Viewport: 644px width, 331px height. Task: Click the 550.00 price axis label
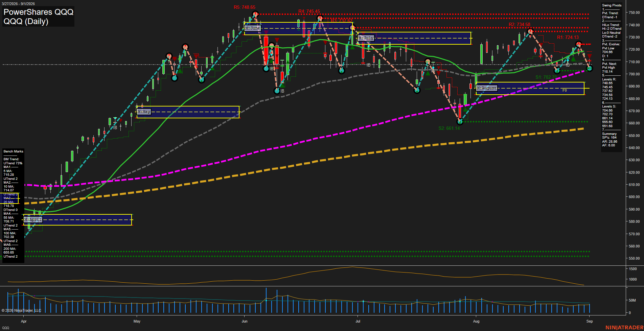(x=634, y=258)
